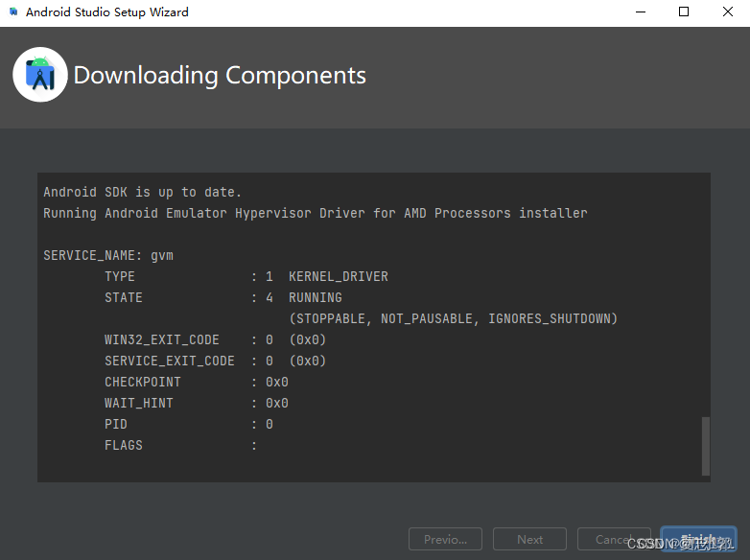Click the scrollbar track above the thumb
This screenshot has height=560, width=750.
click(x=706, y=294)
